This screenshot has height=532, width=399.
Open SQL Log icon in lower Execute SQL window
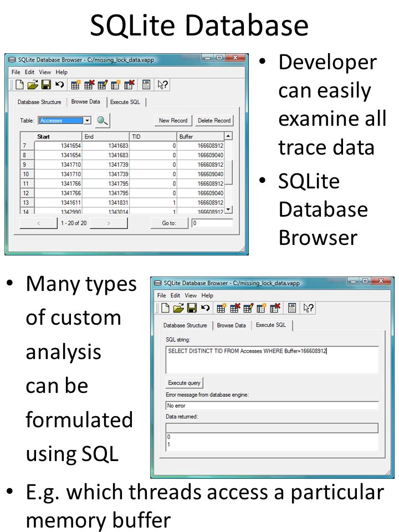click(292, 308)
